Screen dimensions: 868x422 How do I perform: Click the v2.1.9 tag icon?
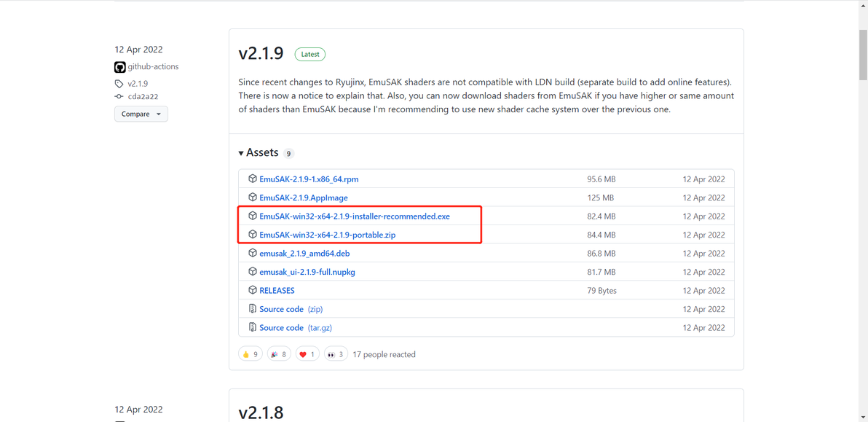click(119, 84)
